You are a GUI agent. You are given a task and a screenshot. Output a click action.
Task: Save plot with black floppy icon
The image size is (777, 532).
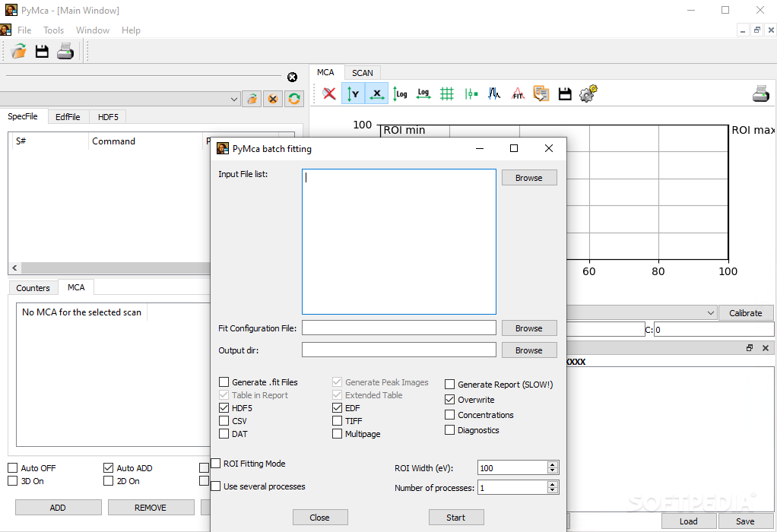[x=565, y=93]
